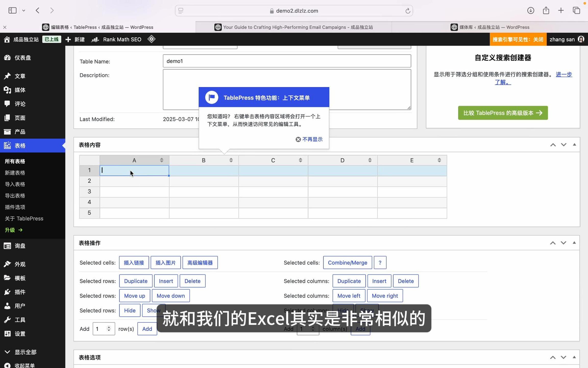
Task: Sort column C with sort arrows
Action: tap(300, 160)
